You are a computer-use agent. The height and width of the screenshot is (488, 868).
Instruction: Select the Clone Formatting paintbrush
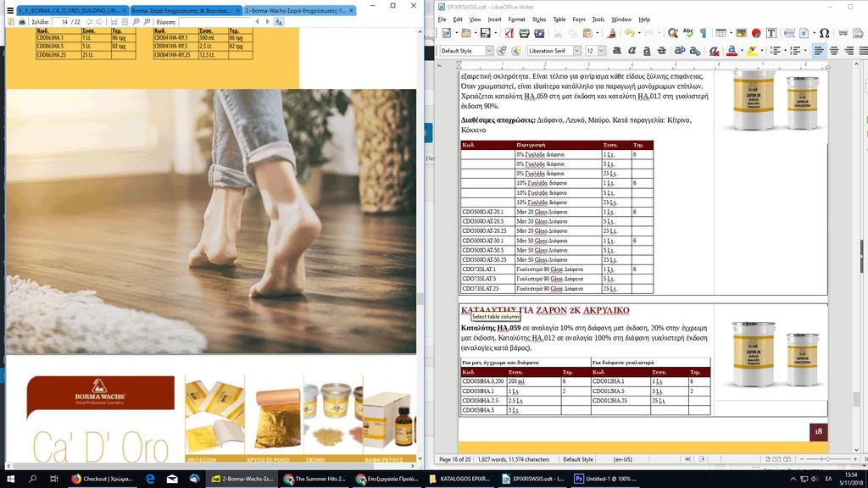pos(612,34)
